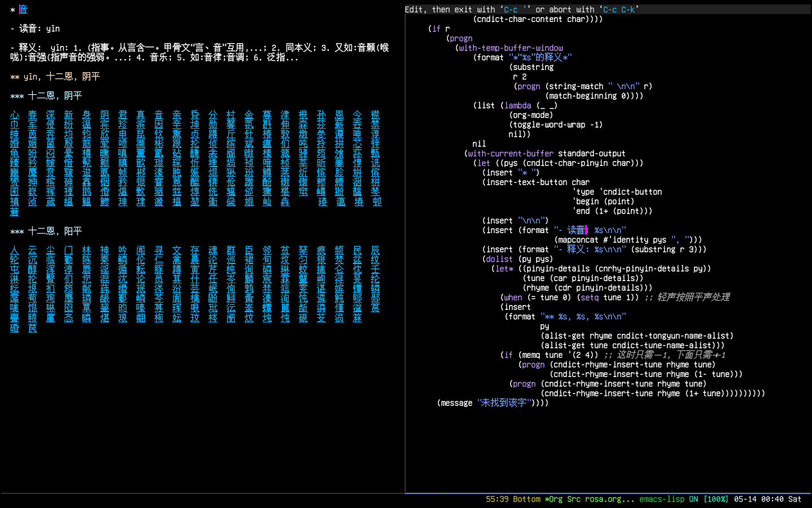Open character 亲 in the 阴平 grid

click(x=177, y=115)
